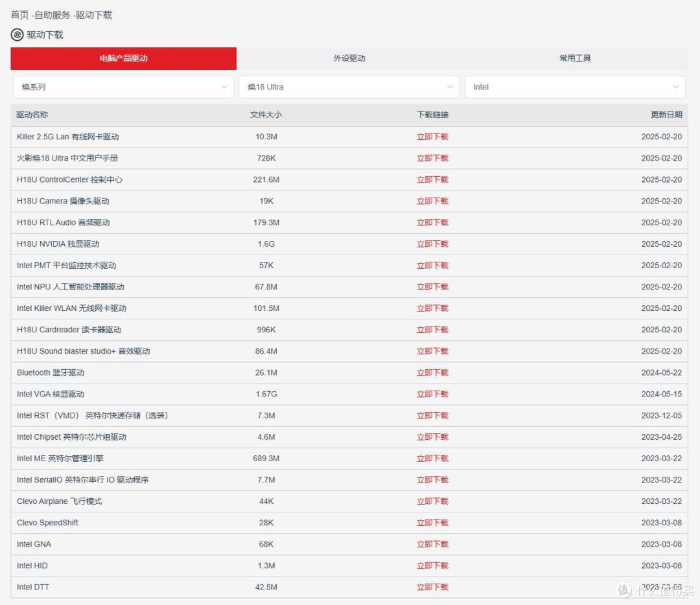Viewport: 700px width, 605px height.
Task: Click the driver download icon beside the heading
Action: 17,35
